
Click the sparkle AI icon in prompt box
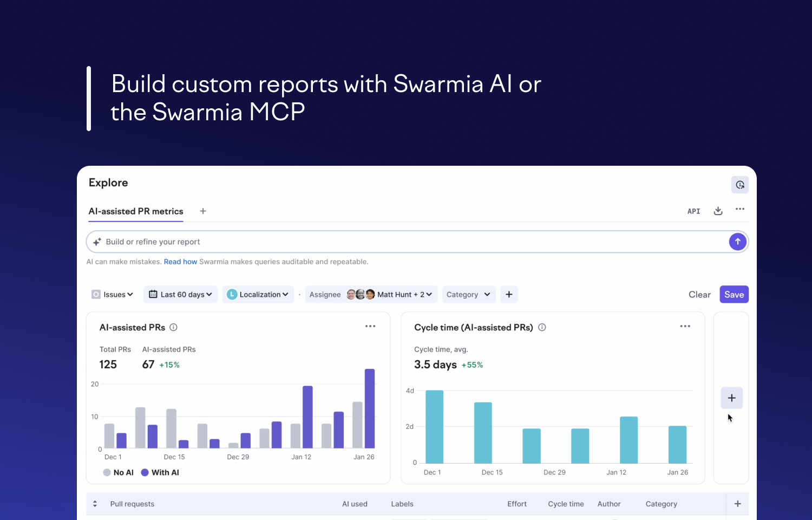(x=97, y=242)
